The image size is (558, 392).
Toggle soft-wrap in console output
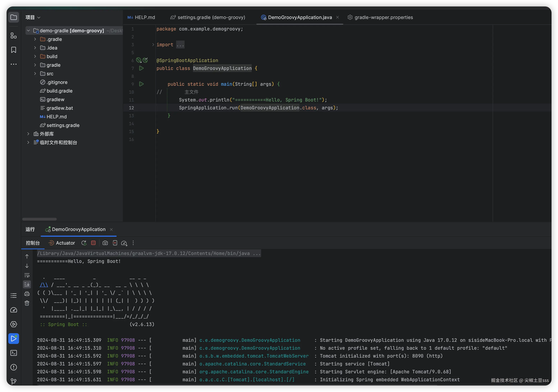coord(27,275)
